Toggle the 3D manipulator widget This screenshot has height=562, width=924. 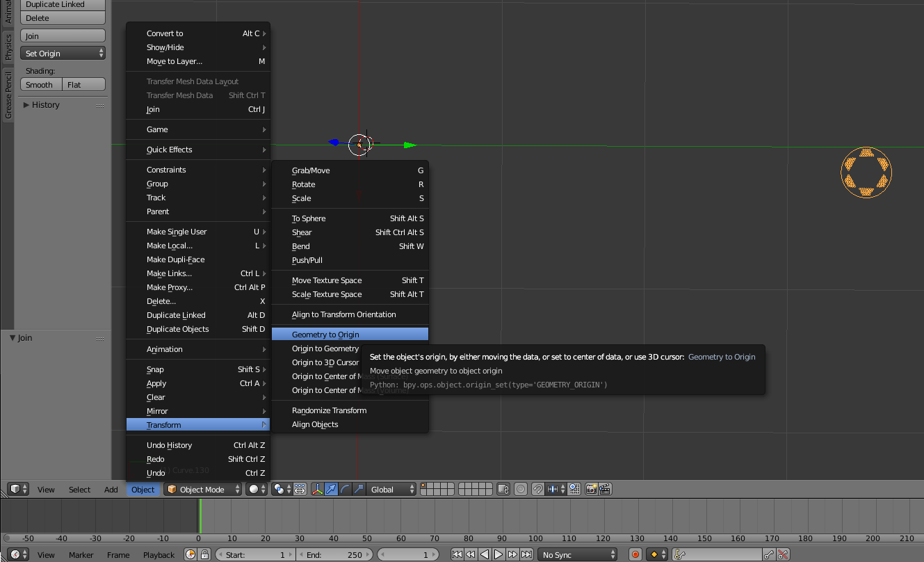pyautogui.click(x=317, y=489)
